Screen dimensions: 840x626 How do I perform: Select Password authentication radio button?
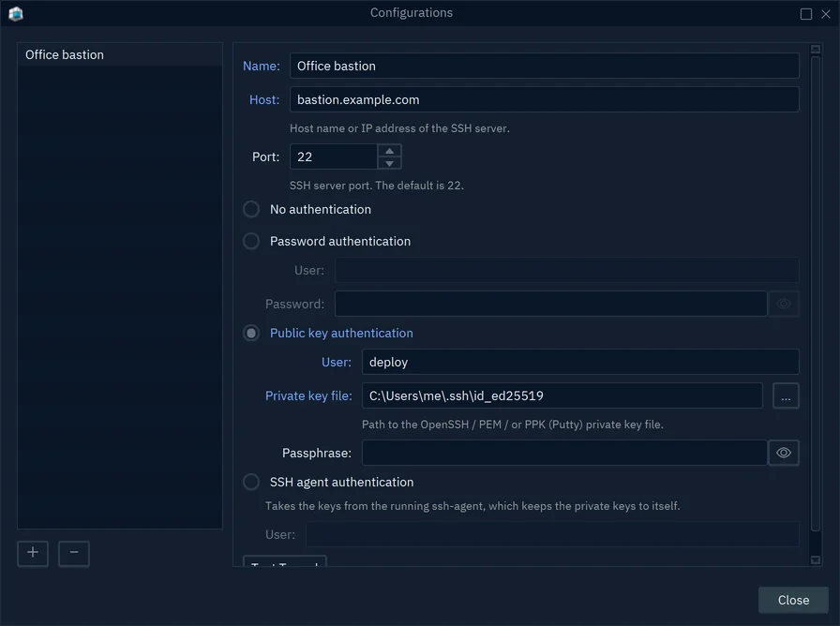(x=251, y=241)
